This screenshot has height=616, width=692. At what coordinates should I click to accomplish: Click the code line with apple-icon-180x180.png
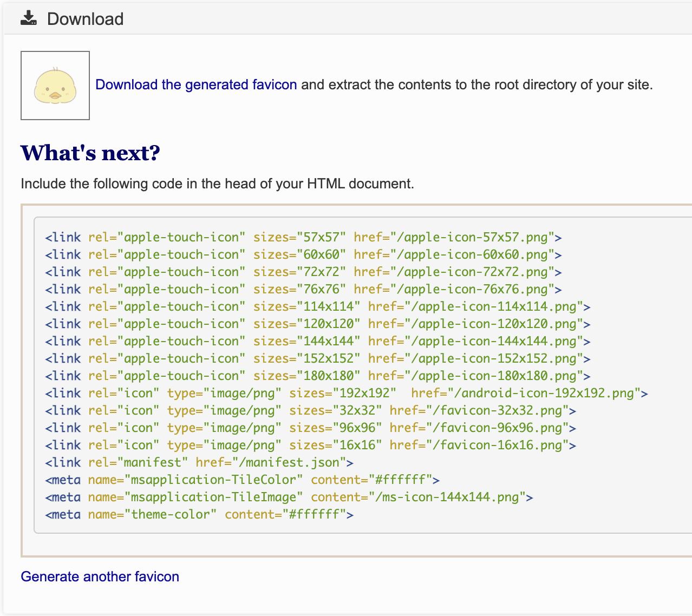[x=318, y=376]
